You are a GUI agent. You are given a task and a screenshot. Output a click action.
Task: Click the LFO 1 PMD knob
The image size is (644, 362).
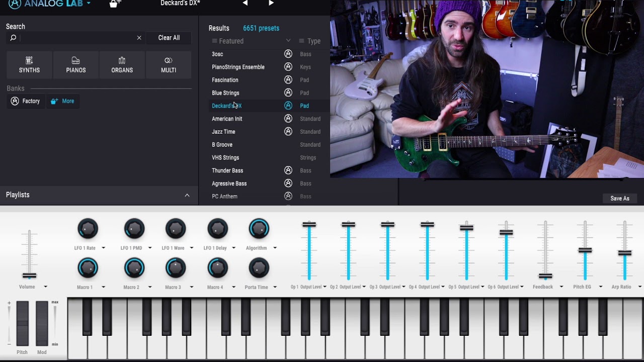pos(134,229)
